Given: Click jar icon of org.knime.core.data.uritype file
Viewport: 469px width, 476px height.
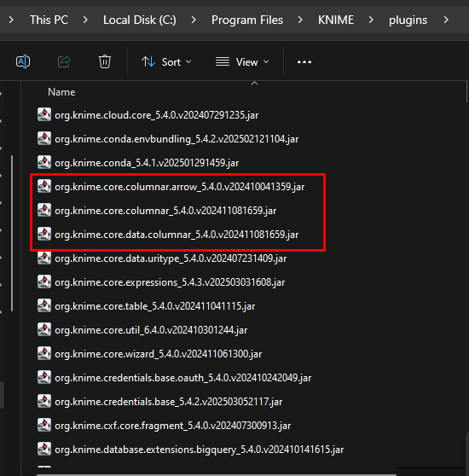Looking at the screenshot, I should pyautogui.click(x=44, y=258).
